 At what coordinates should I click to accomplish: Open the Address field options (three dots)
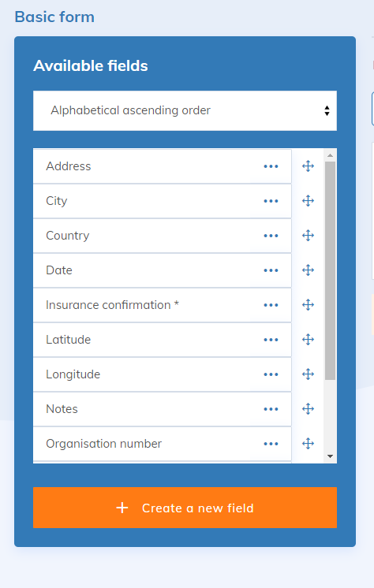pos(271,166)
